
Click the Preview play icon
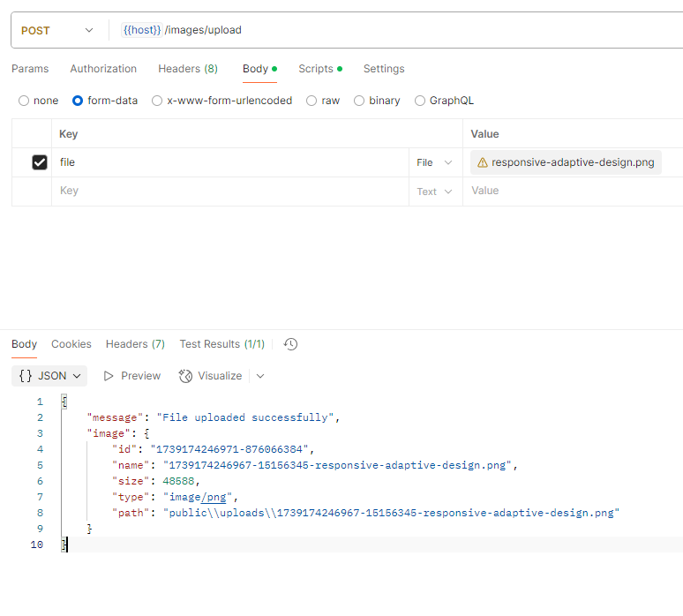coord(109,376)
